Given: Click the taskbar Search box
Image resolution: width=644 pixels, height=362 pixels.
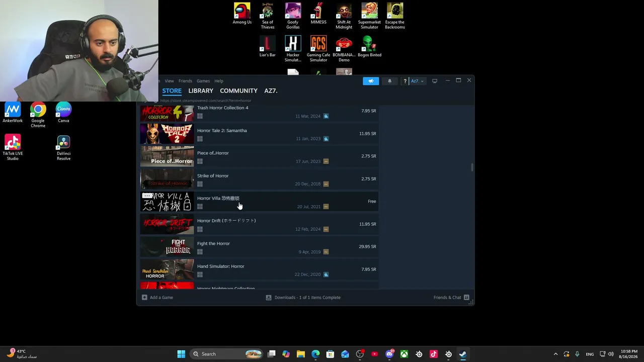Looking at the screenshot, I should (227, 354).
